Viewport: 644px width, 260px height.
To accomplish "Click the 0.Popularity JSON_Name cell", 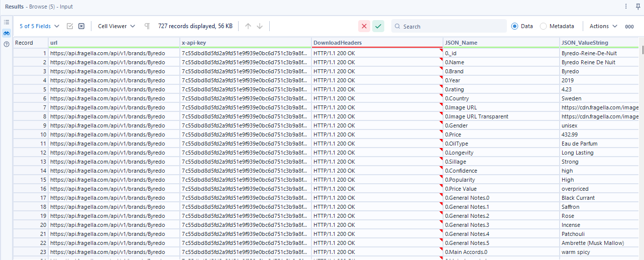I will point(501,180).
